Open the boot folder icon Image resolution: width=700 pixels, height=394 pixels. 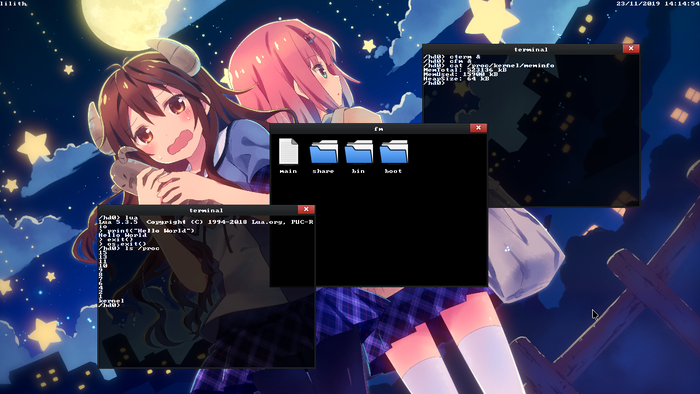(393, 152)
